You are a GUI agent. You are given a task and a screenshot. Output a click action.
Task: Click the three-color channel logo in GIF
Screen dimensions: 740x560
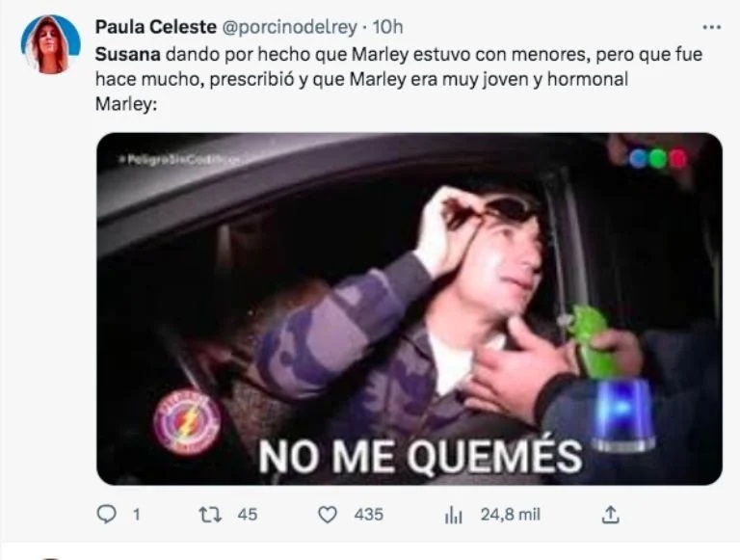click(657, 159)
